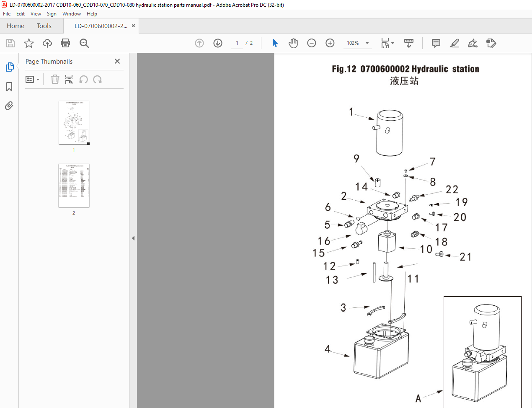Add document to favorites with star icon
Screen dimensions: 532x408
[29, 43]
